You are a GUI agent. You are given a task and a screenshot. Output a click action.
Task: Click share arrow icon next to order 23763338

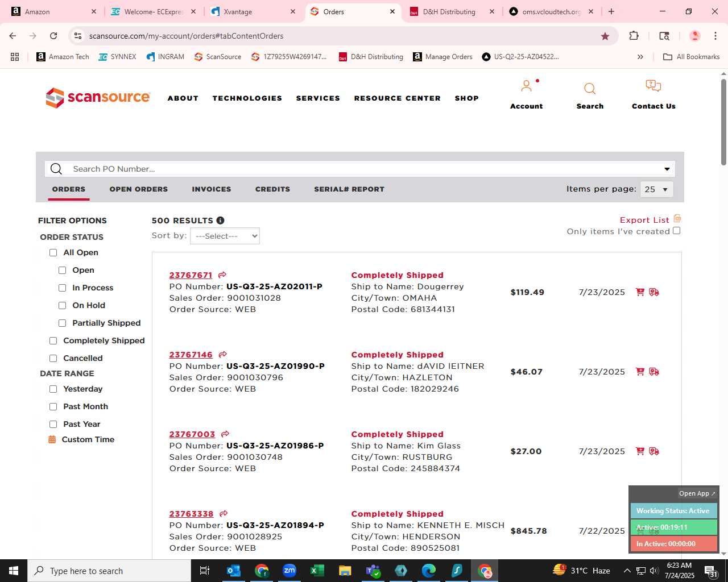pos(224,514)
